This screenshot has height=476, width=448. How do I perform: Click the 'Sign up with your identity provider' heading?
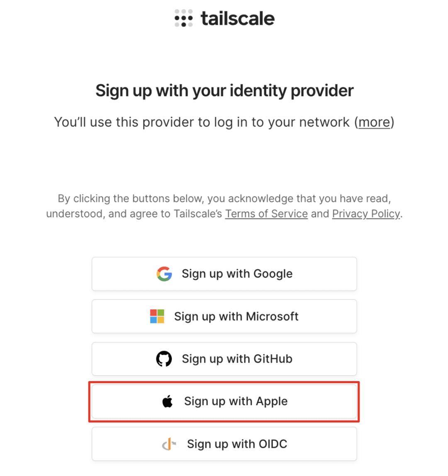coord(224,90)
